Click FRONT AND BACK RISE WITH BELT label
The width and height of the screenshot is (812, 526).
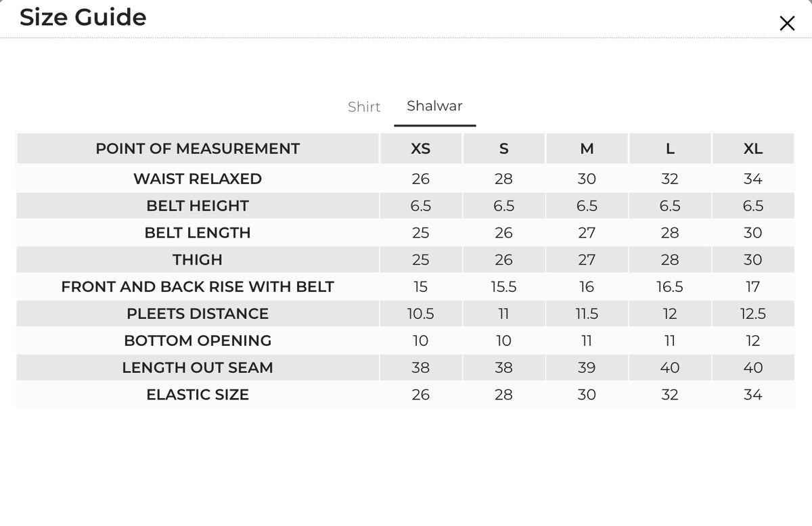[x=198, y=287]
